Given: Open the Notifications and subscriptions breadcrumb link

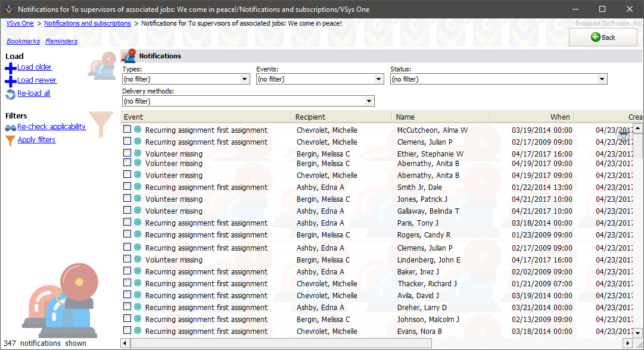Looking at the screenshot, I should (x=88, y=23).
